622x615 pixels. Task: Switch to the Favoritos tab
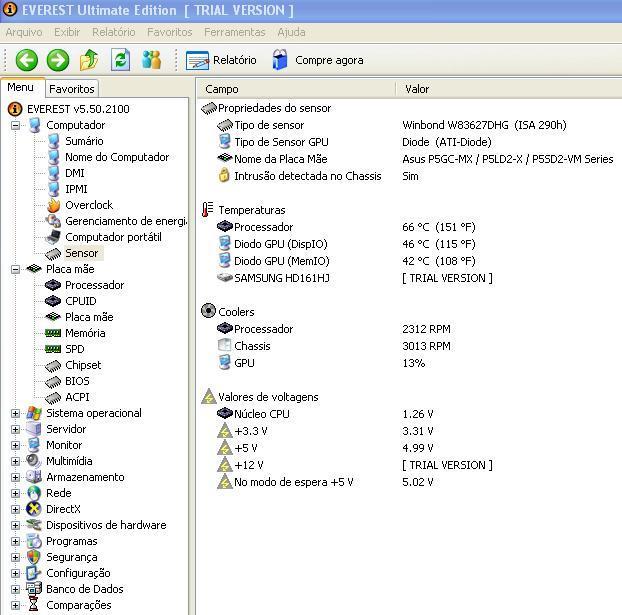click(x=72, y=89)
